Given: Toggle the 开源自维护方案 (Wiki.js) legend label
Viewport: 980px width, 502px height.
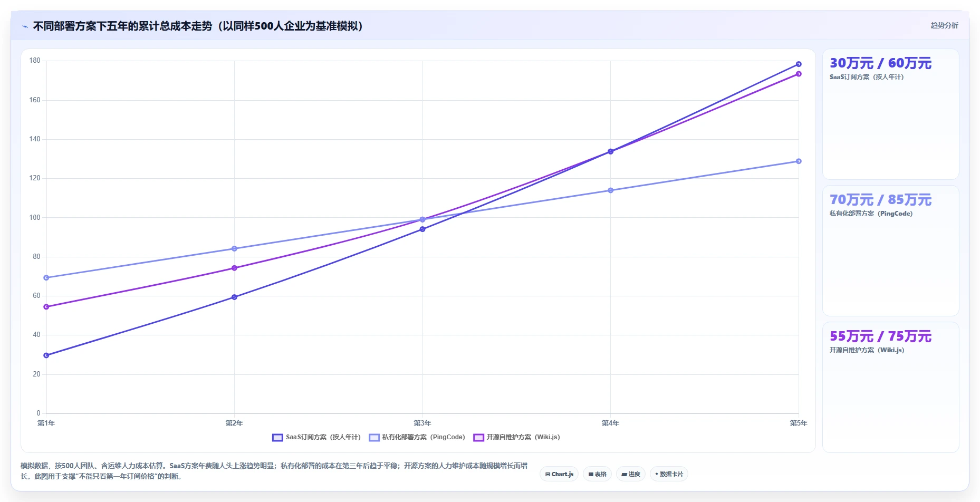Looking at the screenshot, I should coord(523,437).
